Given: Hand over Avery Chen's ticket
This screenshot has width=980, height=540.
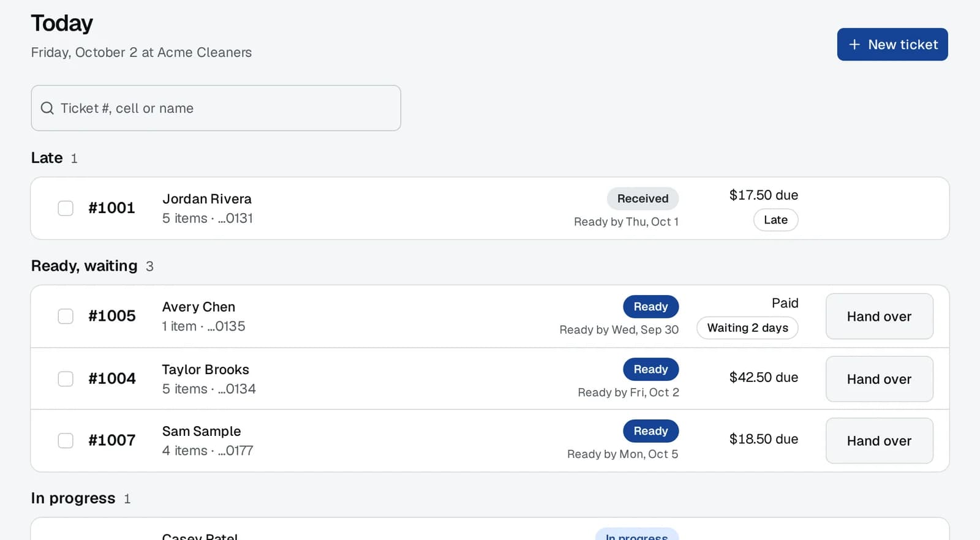Looking at the screenshot, I should (880, 317).
